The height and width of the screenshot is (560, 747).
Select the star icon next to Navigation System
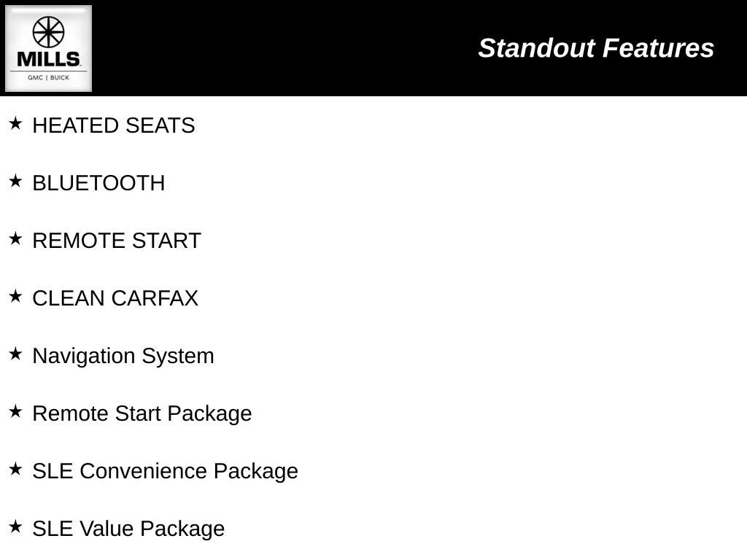point(15,354)
